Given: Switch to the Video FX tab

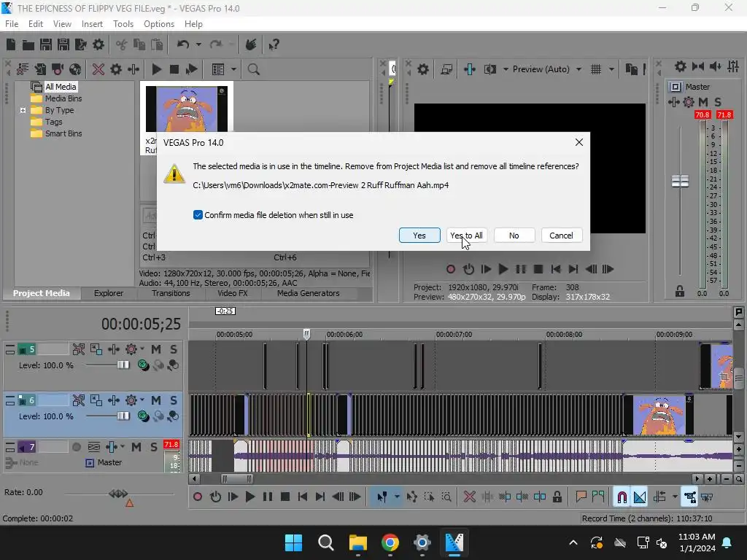Looking at the screenshot, I should pyautogui.click(x=233, y=293).
